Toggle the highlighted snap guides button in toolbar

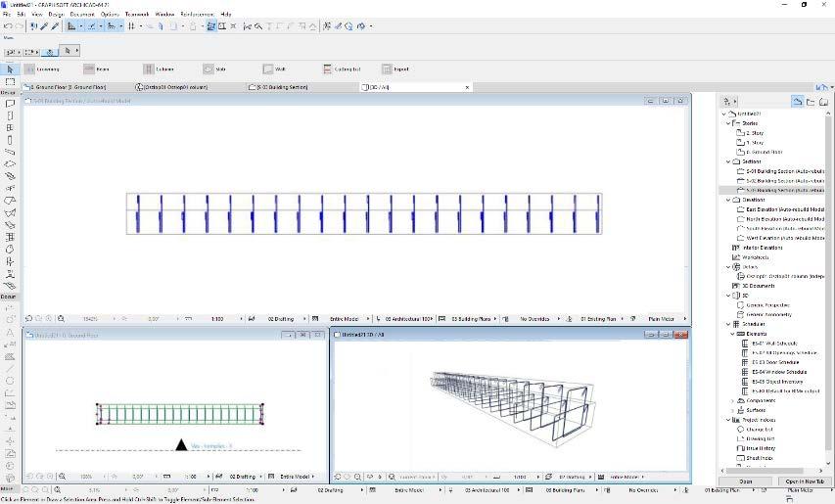(92, 26)
